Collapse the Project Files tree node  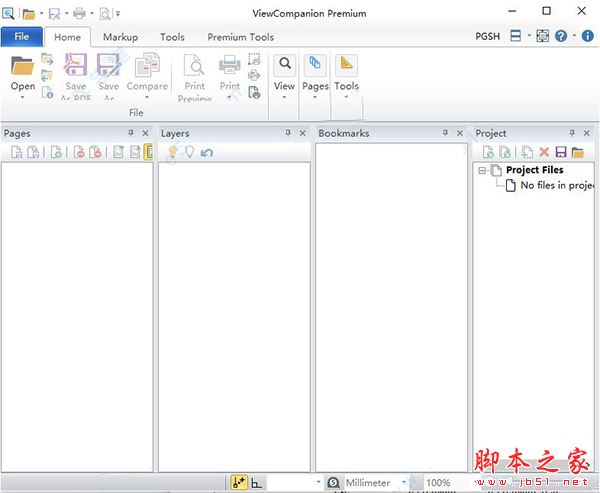[482, 170]
